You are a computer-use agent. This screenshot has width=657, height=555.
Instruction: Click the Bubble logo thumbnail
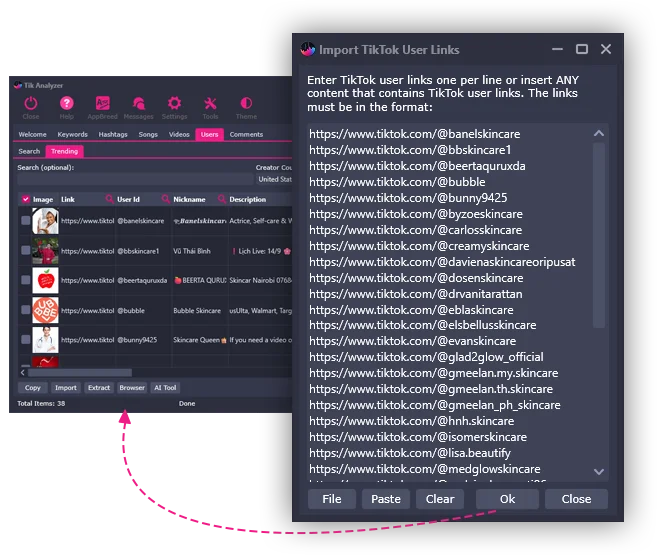click(45, 310)
